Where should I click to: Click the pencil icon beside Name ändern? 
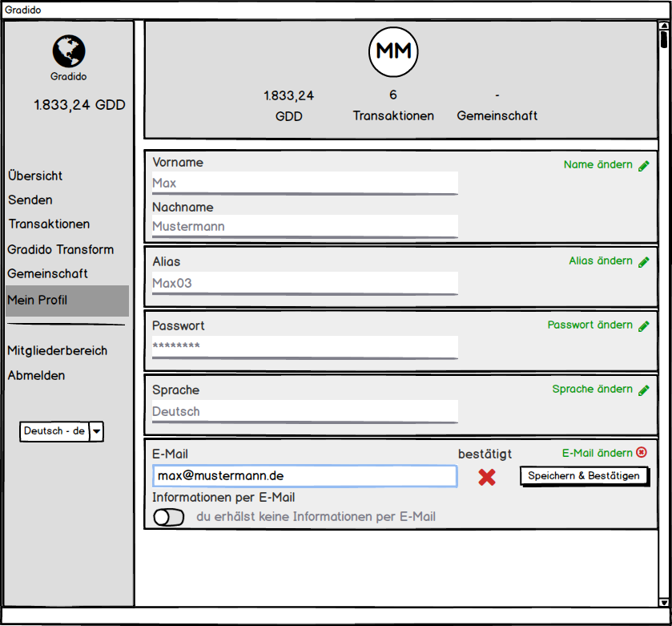[644, 166]
